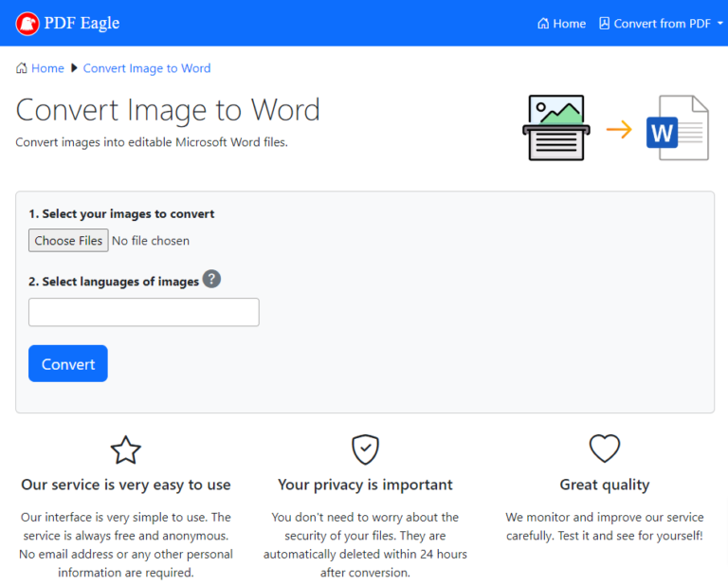
Task: Click the PDF Eagle logo icon
Action: 27,23
